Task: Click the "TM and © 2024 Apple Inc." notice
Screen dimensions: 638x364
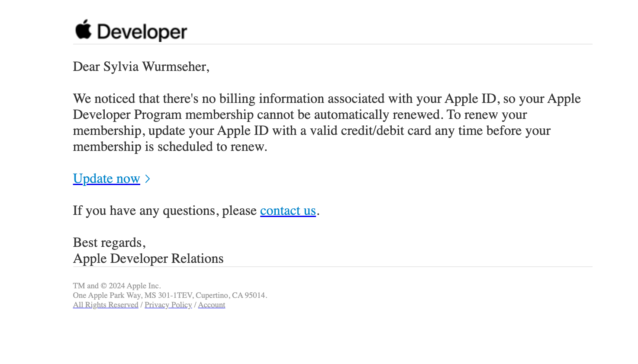Action: pos(117,286)
